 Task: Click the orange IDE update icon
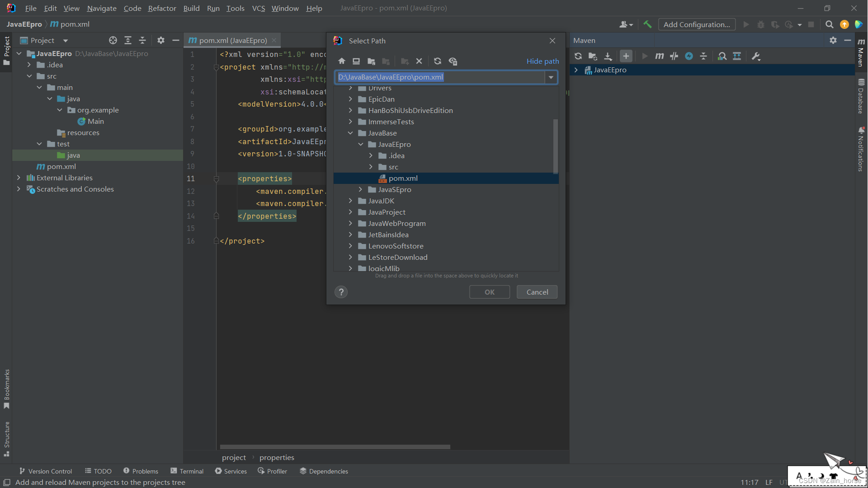pyautogui.click(x=844, y=24)
